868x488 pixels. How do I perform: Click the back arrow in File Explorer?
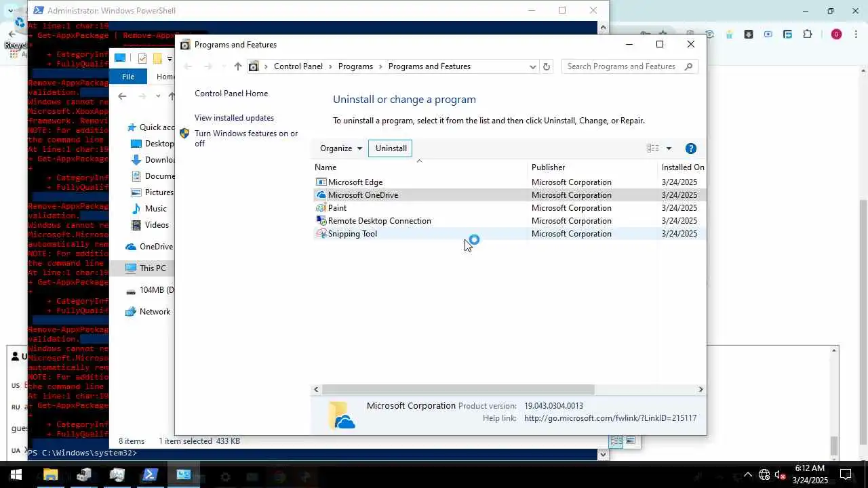click(x=122, y=96)
